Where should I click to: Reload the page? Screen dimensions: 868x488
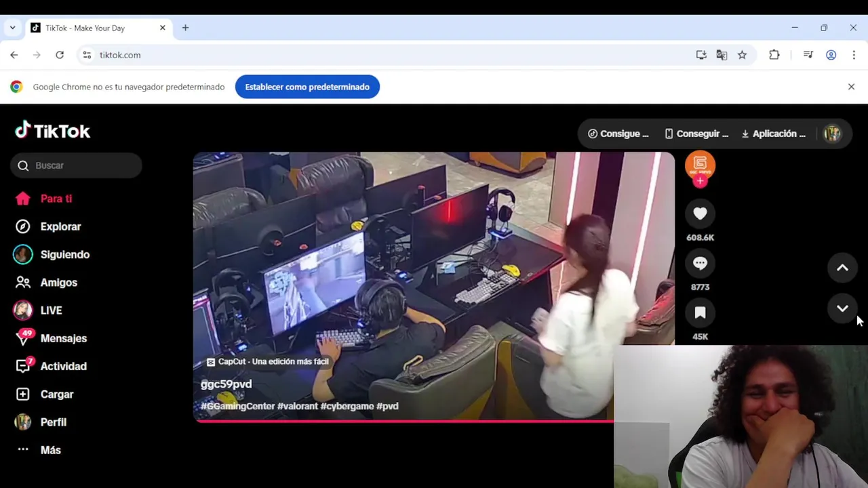(60, 55)
